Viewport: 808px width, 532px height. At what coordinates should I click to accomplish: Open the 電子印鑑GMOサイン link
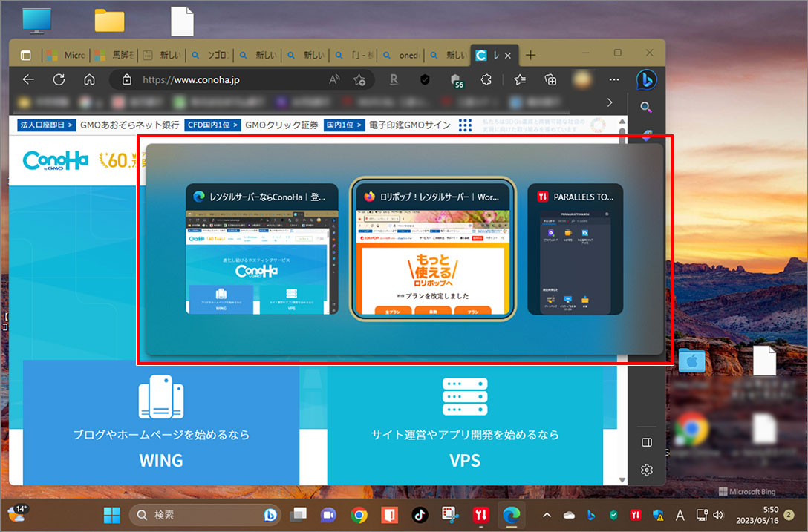point(410,125)
